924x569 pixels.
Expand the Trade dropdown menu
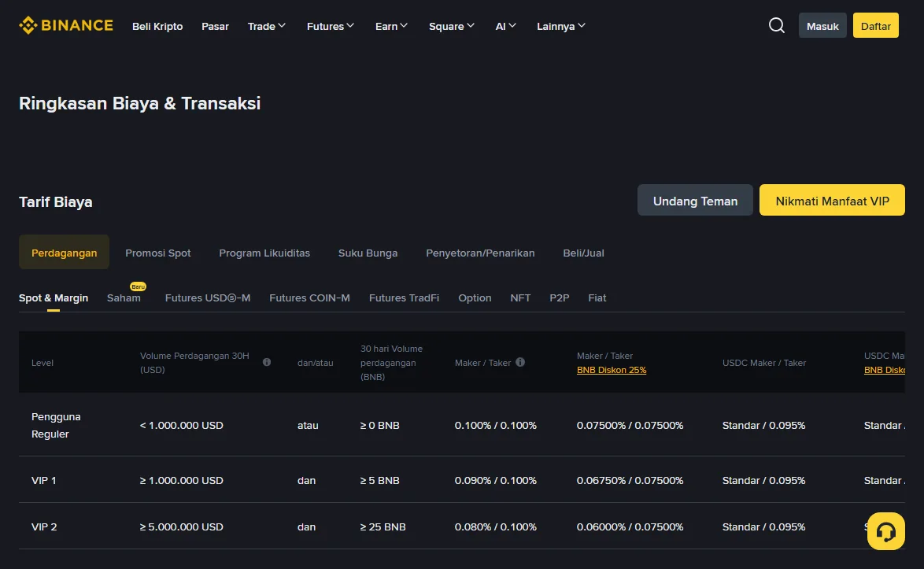pos(266,26)
